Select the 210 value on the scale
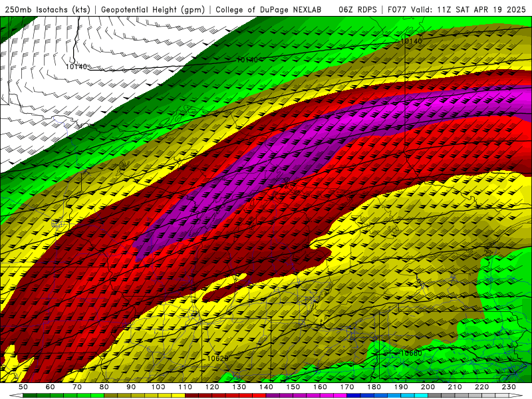This screenshot has height=399, width=532. coord(455,387)
